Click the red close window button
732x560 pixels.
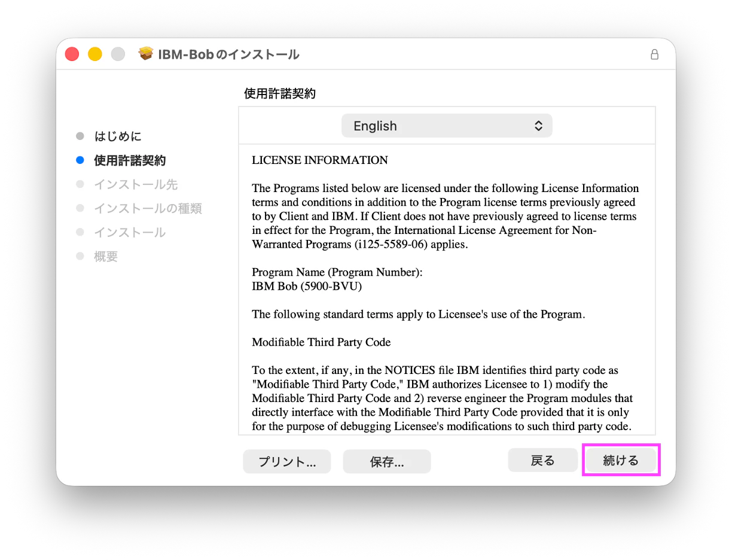coord(72,54)
